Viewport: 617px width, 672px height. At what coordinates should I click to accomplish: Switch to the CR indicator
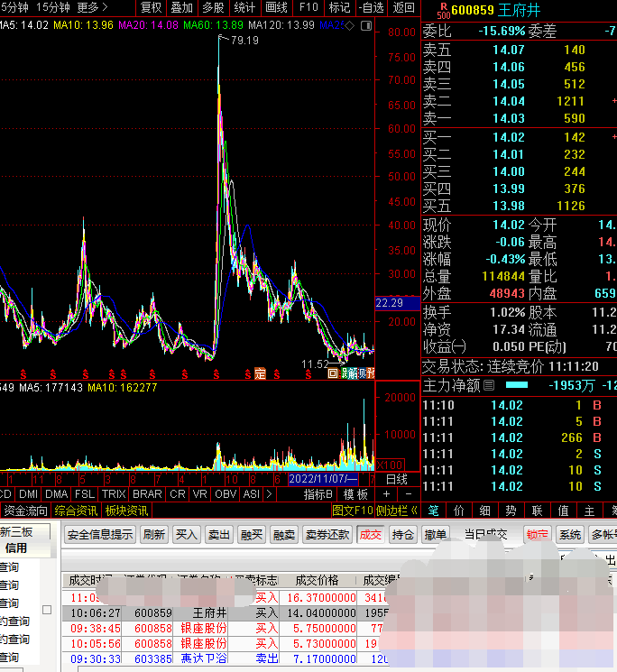click(178, 494)
